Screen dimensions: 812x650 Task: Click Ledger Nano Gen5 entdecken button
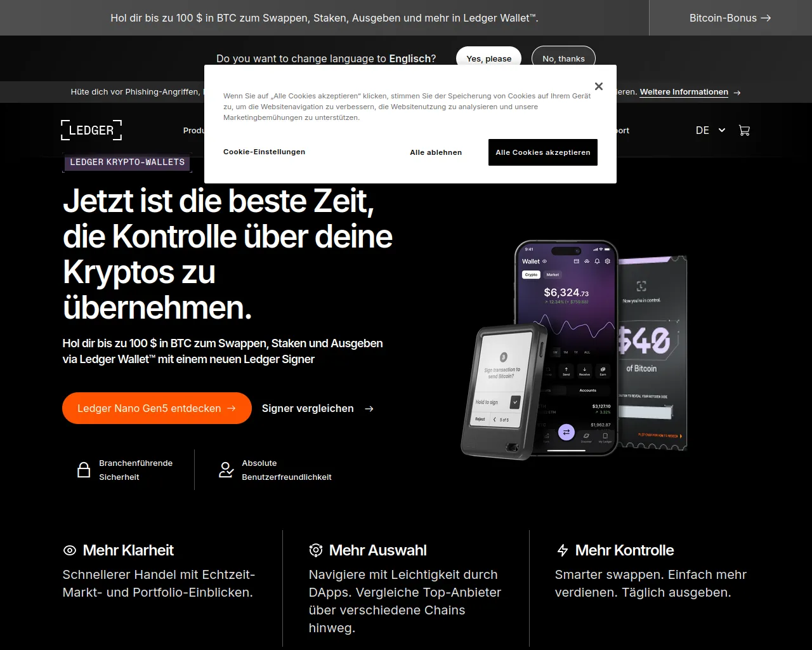pyautogui.click(x=157, y=408)
